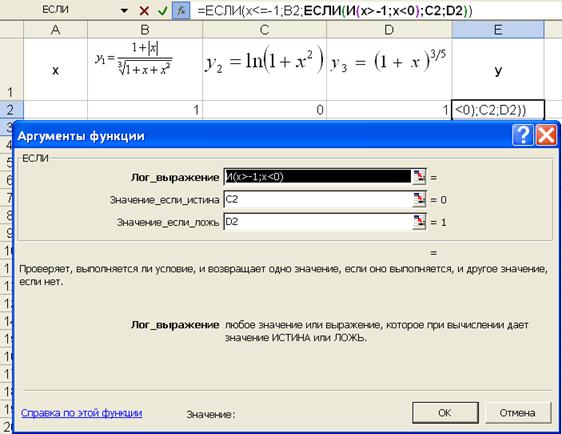Select row 2 header

pos(11,110)
